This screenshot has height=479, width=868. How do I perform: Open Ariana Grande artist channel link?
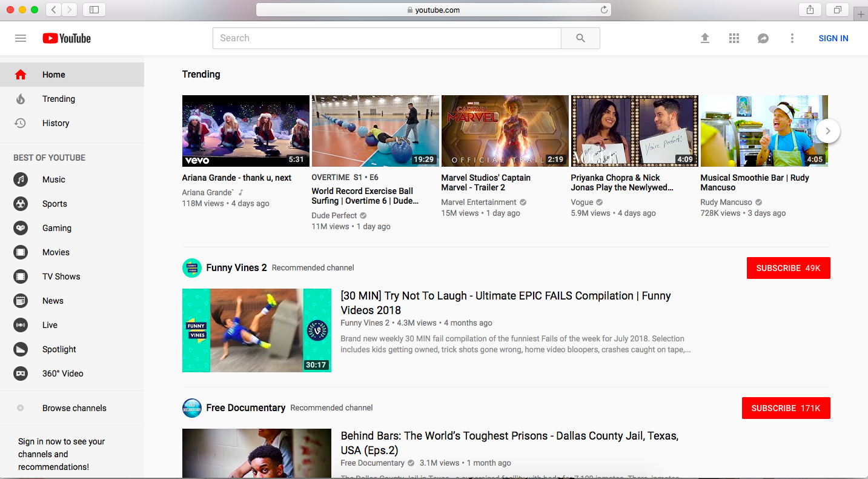(207, 192)
